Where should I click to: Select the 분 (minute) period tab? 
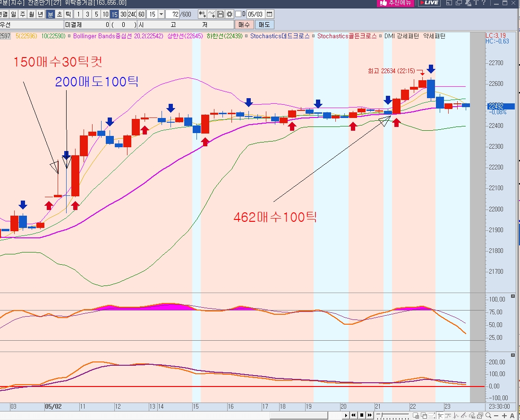[51, 14]
